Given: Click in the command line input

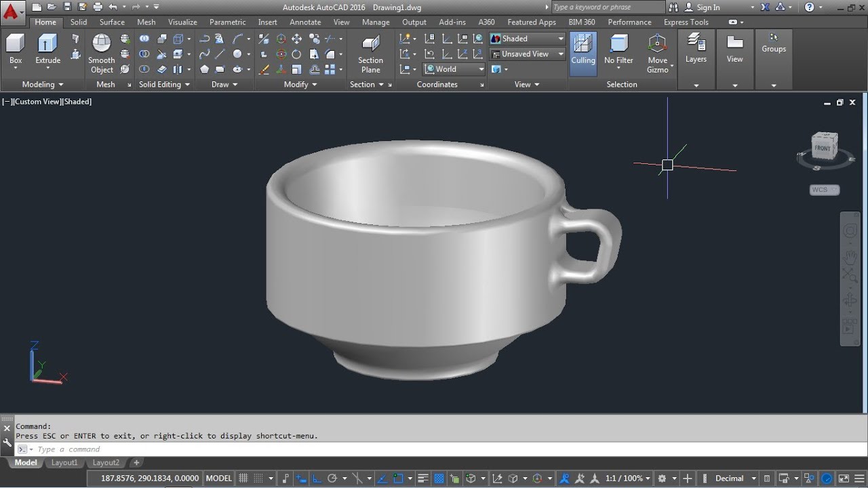Looking at the screenshot, I should point(448,449).
